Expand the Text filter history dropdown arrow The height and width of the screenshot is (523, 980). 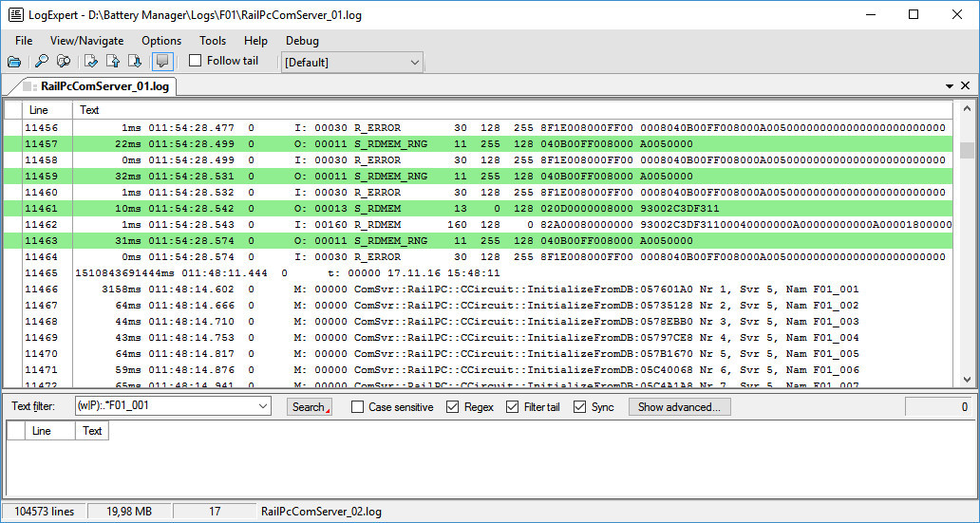[263, 407]
